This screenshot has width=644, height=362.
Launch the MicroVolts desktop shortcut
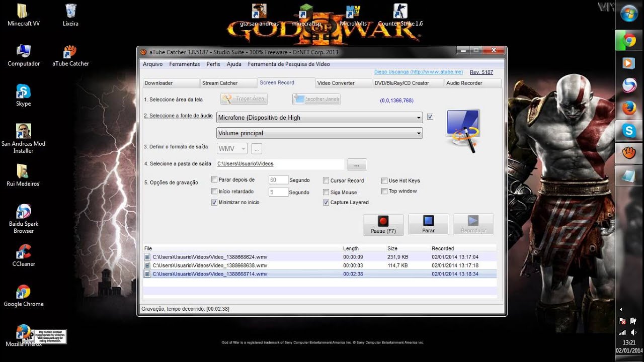pyautogui.click(x=353, y=15)
